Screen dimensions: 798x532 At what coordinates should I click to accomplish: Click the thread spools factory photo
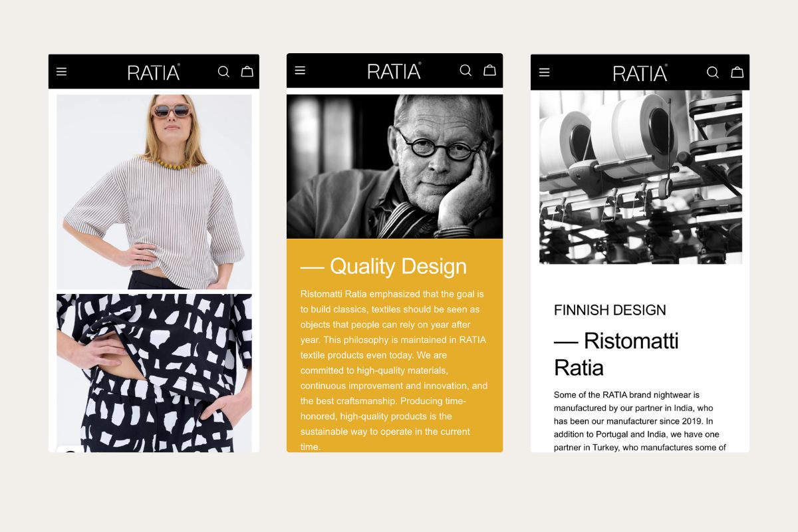pos(640,177)
